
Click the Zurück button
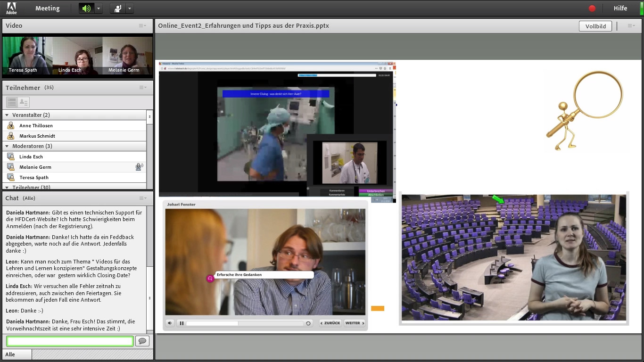[x=330, y=323]
